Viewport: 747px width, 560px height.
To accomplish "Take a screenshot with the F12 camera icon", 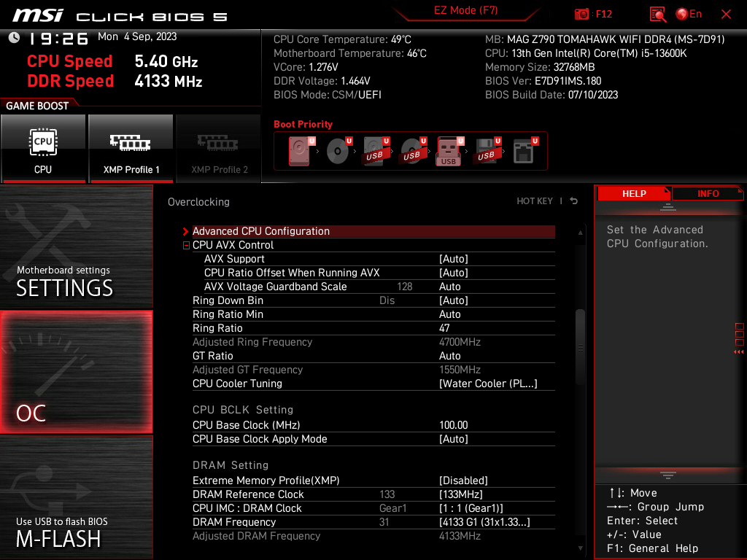I will [x=581, y=15].
